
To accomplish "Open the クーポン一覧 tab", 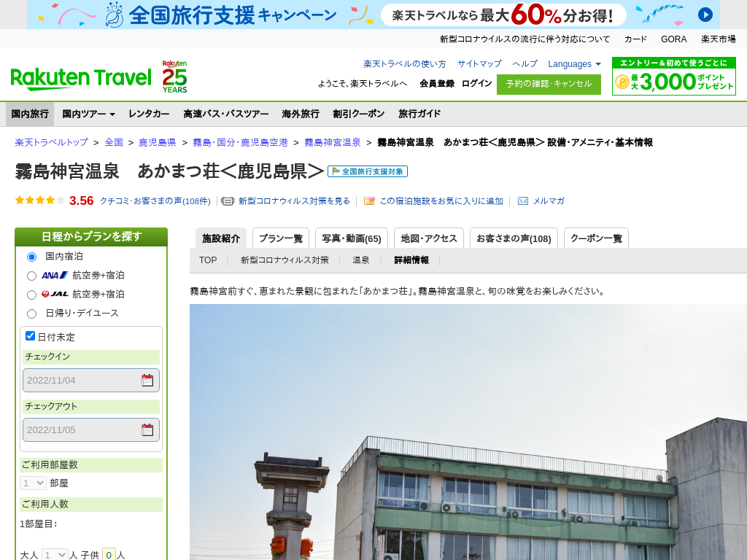I will tap(596, 238).
